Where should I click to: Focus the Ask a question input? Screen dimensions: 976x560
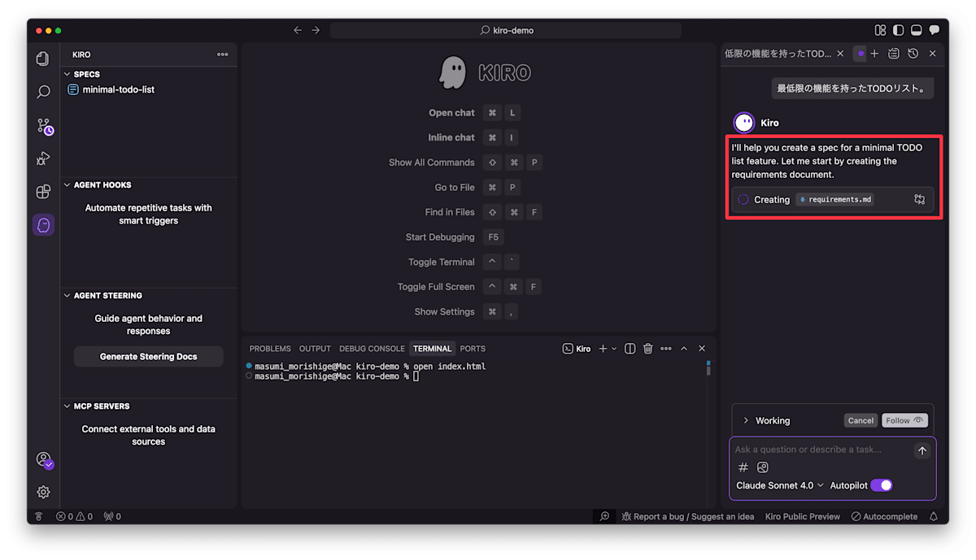820,449
